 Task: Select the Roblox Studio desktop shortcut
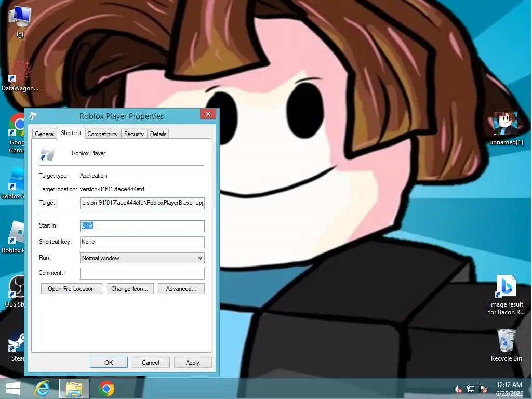(x=13, y=183)
